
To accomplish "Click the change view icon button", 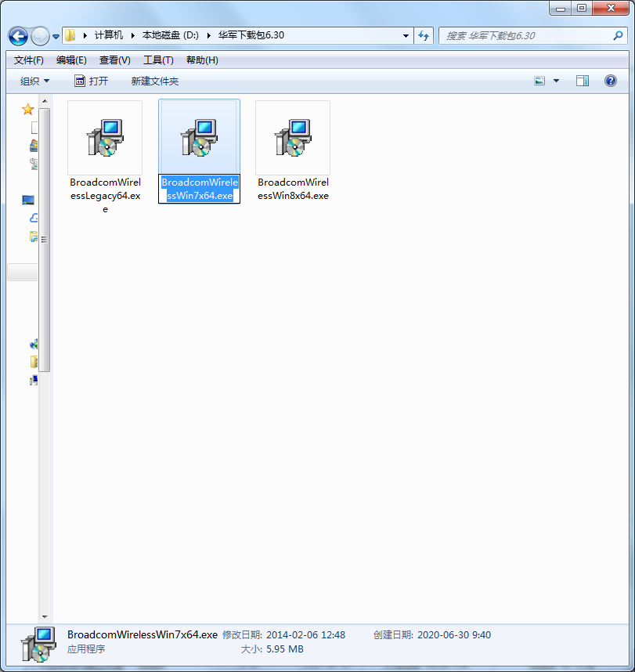I will point(539,81).
